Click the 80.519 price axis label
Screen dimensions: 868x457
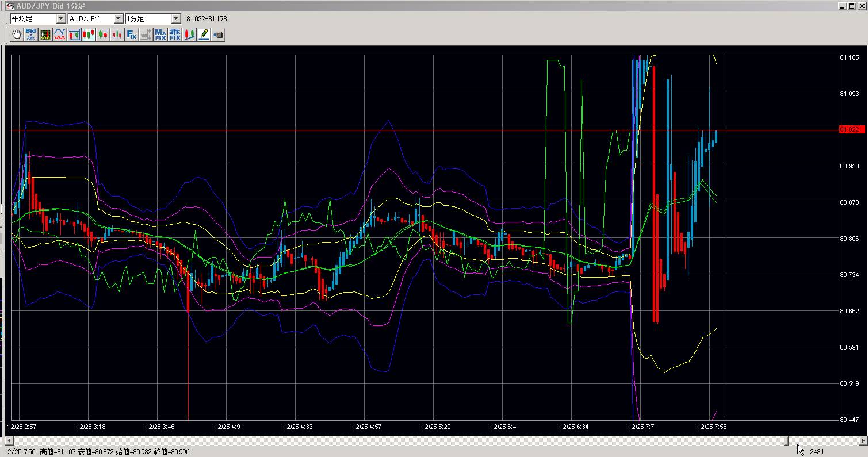coord(850,383)
